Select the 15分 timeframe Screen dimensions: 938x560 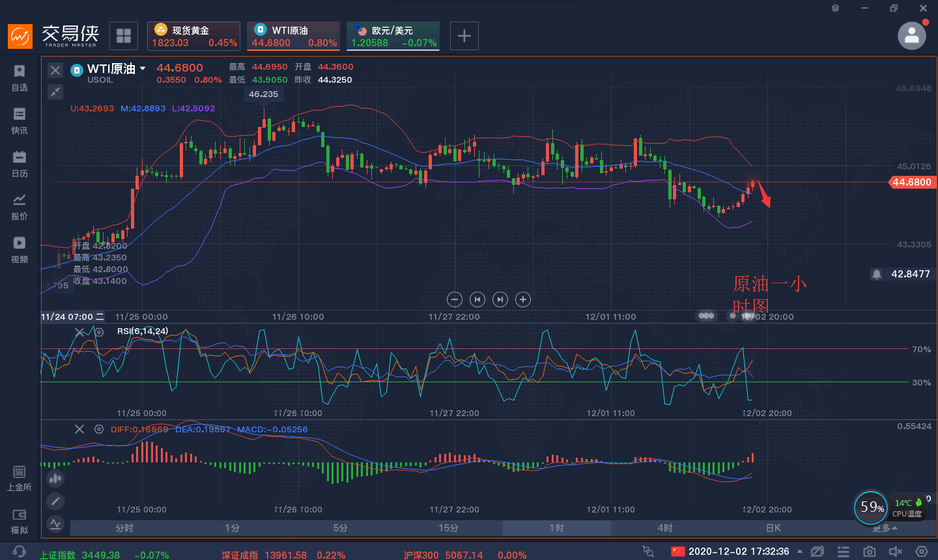[x=448, y=528]
